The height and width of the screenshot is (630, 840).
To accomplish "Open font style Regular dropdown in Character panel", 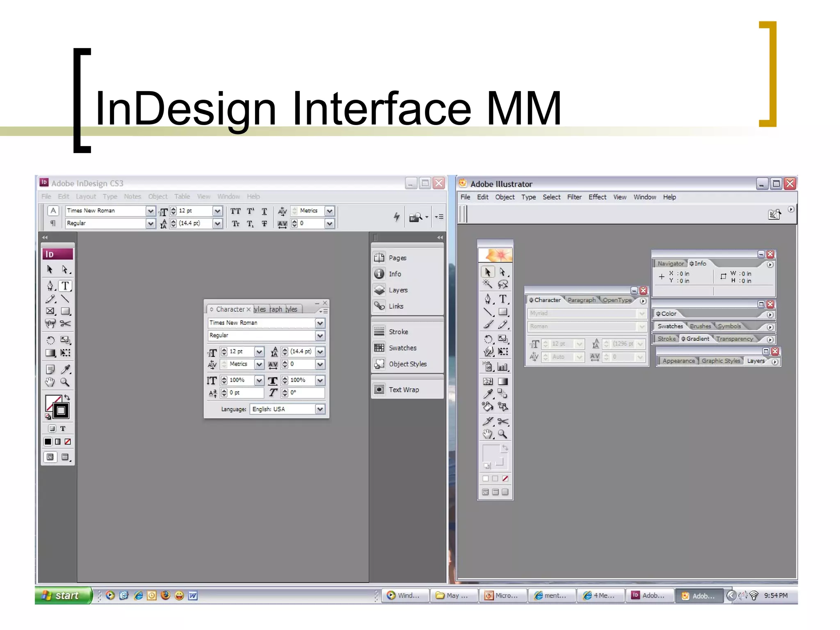I will coord(320,336).
